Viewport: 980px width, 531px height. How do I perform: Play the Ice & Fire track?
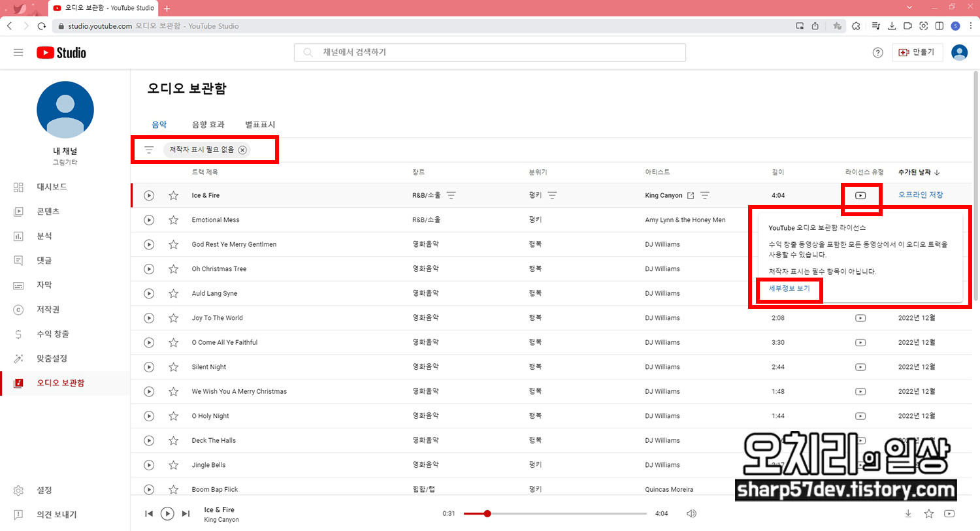(149, 195)
